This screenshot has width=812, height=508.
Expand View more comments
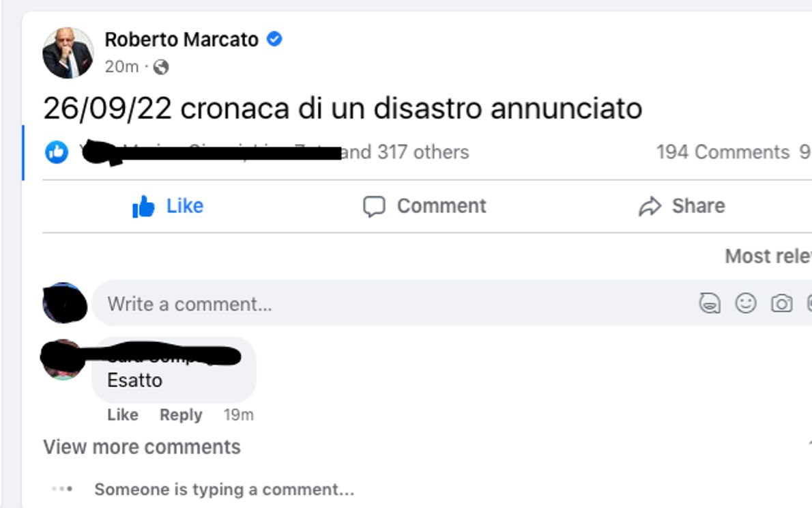[x=142, y=447]
